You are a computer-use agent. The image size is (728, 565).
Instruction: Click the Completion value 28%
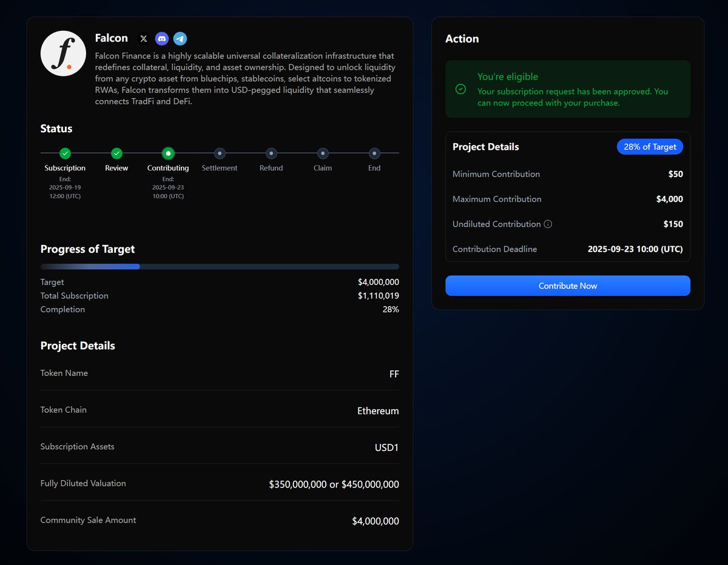click(391, 309)
